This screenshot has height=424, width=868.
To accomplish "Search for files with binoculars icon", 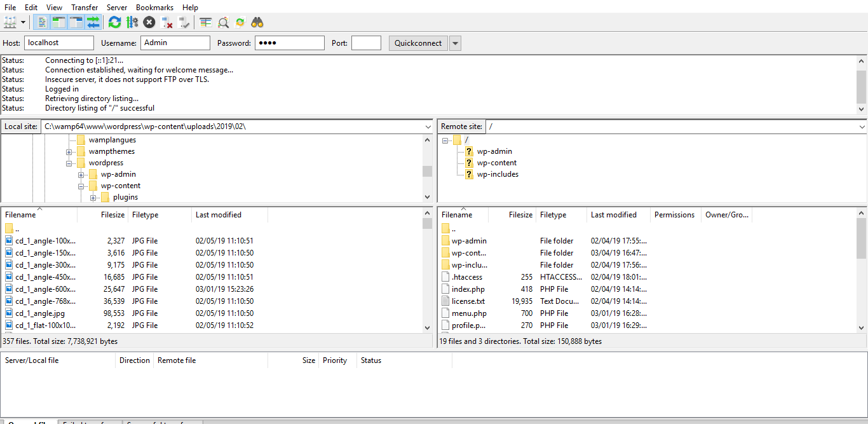I will tap(257, 22).
